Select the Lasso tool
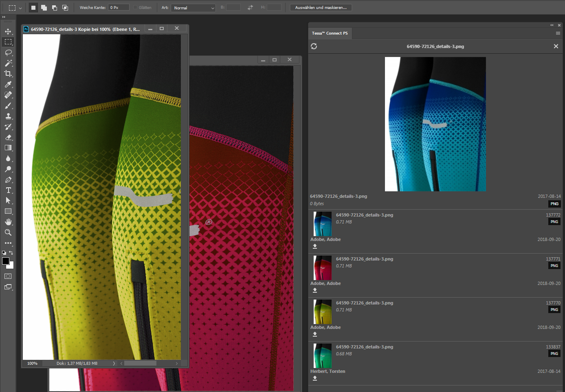The image size is (565, 392). pyautogui.click(x=8, y=53)
